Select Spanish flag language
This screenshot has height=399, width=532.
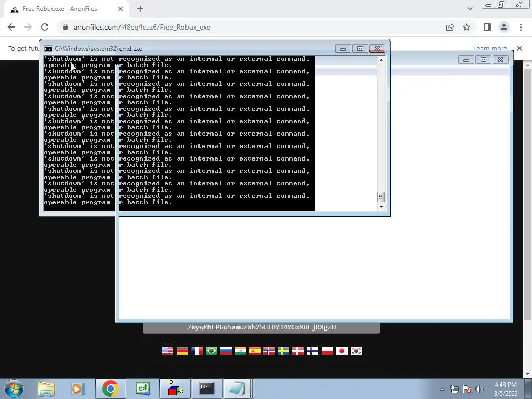pos(255,351)
